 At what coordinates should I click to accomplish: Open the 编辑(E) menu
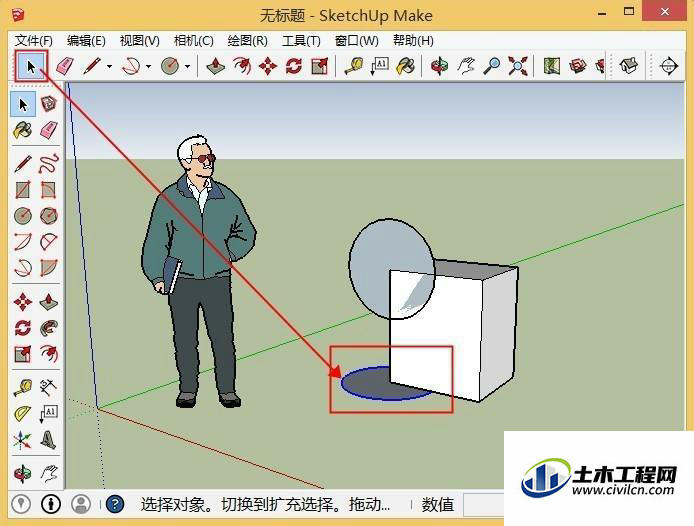pos(86,41)
